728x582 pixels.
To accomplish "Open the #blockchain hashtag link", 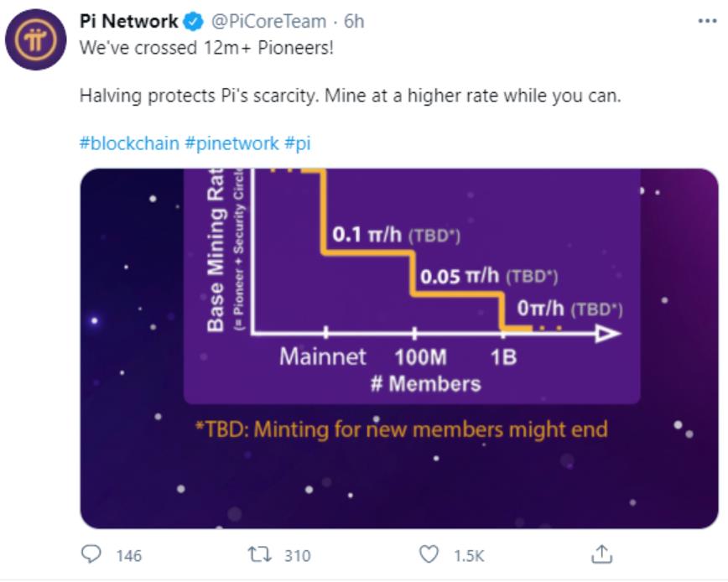I will pyautogui.click(x=129, y=143).
